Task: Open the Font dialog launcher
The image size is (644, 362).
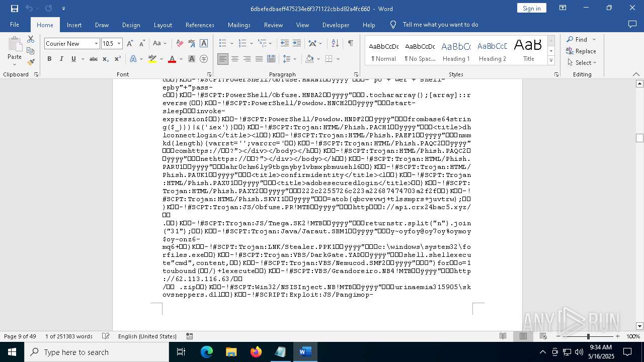Action: click(209, 74)
